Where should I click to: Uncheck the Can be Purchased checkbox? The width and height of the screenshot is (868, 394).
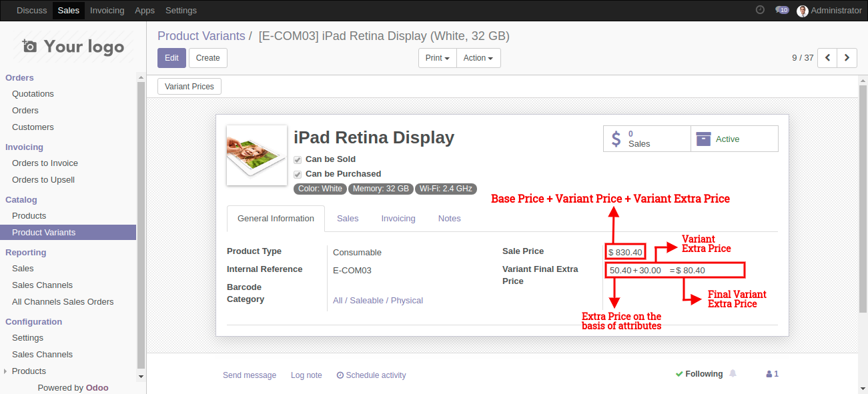(x=298, y=174)
